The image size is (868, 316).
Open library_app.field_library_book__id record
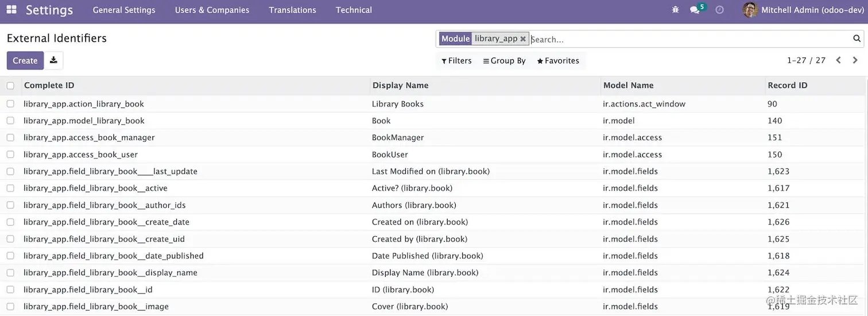coord(88,290)
